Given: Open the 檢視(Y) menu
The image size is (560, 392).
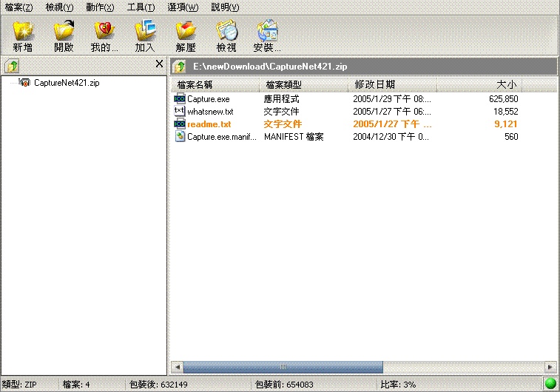Looking at the screenshot, I should (60, 7).
